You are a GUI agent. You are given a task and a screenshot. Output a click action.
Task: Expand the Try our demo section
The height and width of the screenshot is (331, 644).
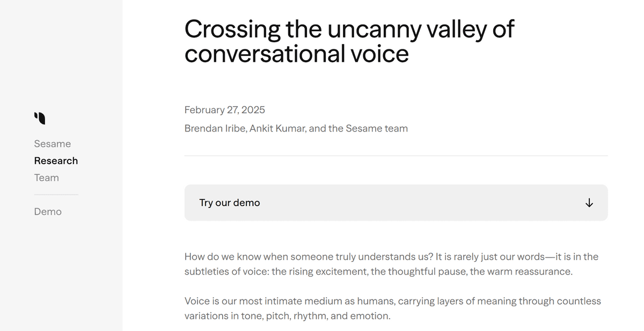pos(396,203)
